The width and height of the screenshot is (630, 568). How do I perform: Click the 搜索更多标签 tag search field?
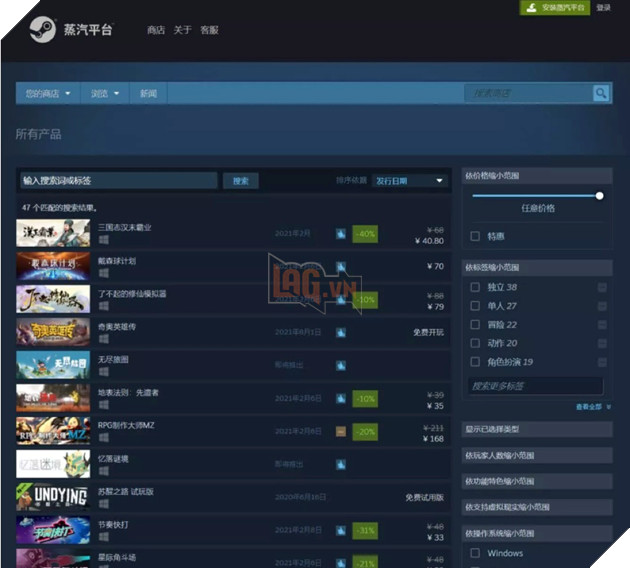[536, 386]
